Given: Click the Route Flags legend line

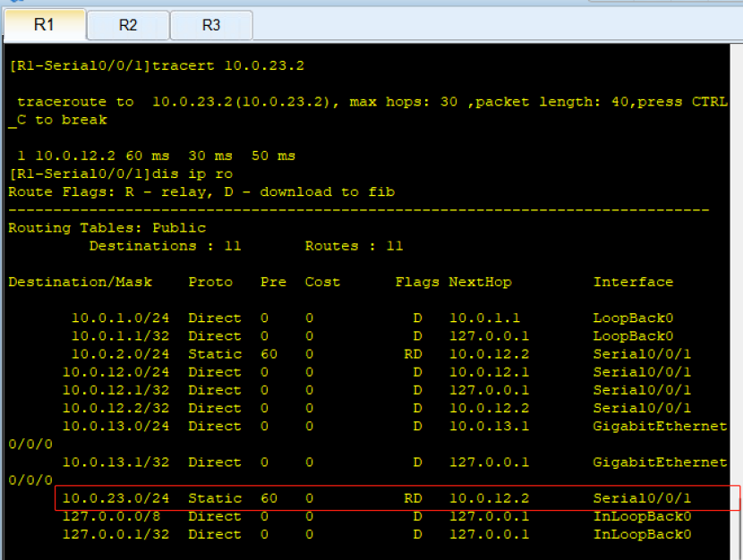Looking at the screenshot, I should click(x=201, y=191).
